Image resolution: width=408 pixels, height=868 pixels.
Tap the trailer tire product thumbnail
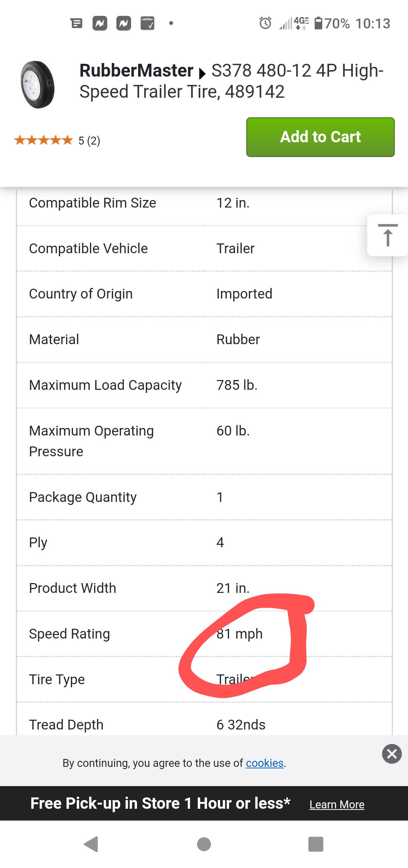pyautogui.click(x=37, y=85)
